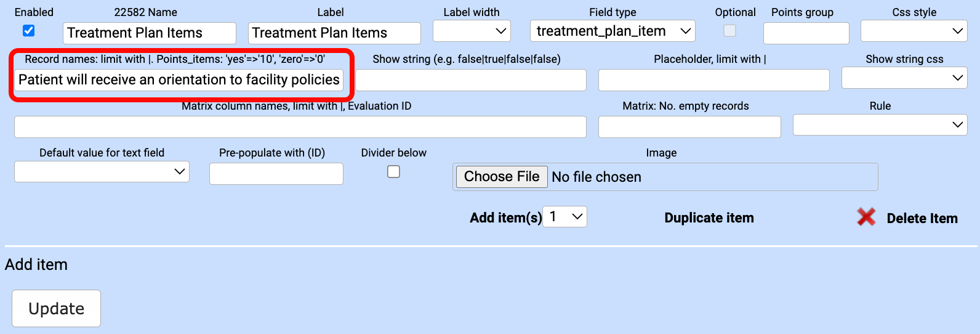Toggle the Optional checkbox

[729, 31]
